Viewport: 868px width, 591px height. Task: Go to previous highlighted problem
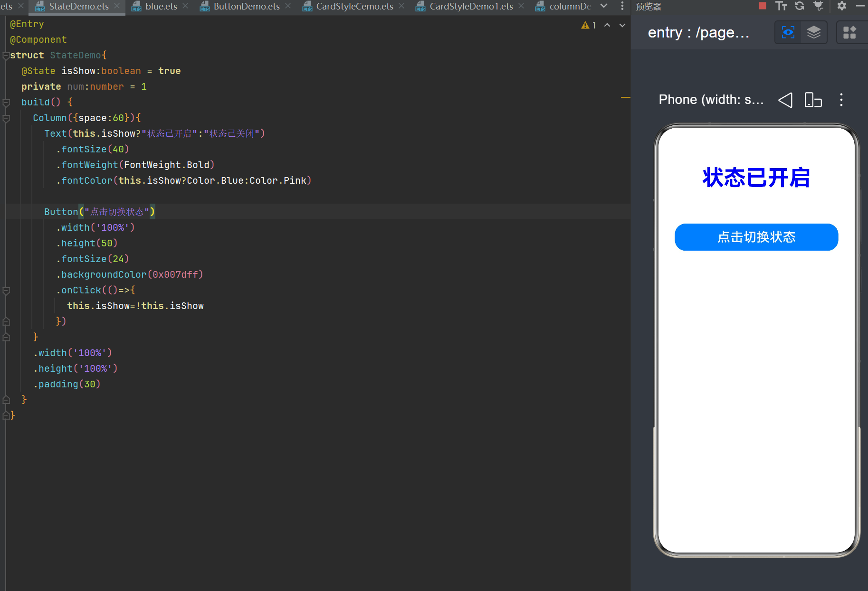pos(607,25)
